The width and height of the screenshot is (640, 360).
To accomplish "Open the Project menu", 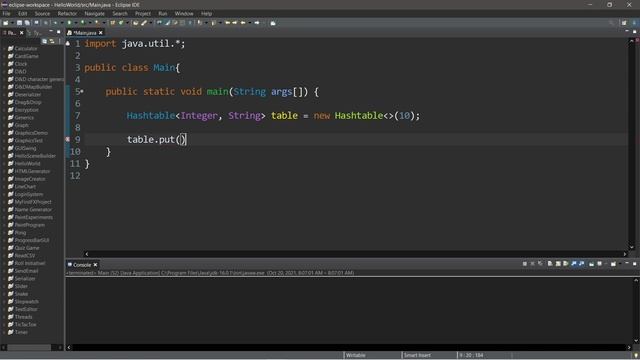I will pyautogui.click(x=143, y=13).
